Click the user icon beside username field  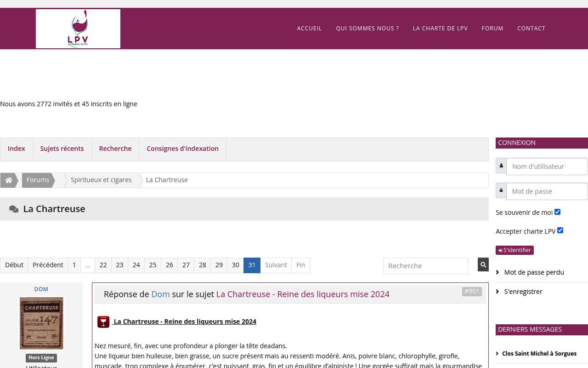click(x=501, y=166)
